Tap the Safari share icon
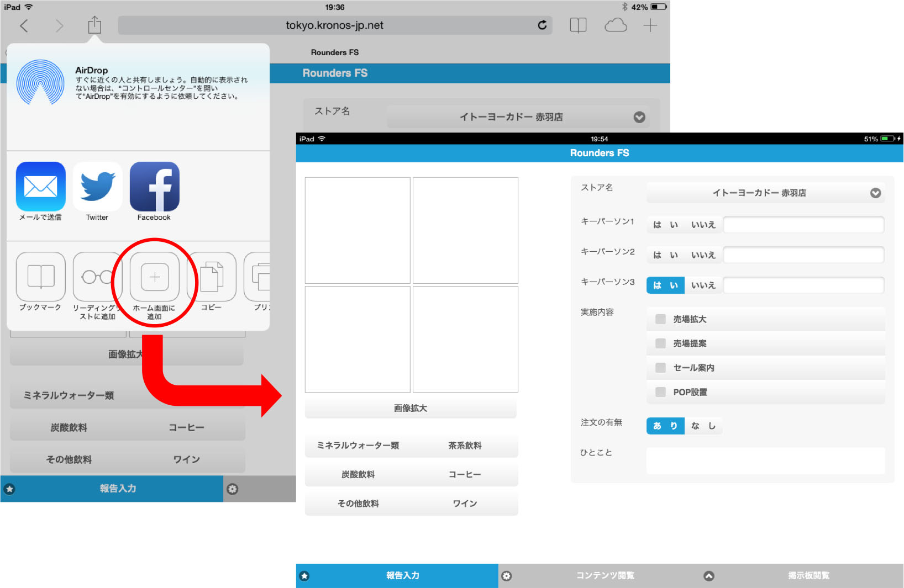The image size is (904, 588). 94,25
